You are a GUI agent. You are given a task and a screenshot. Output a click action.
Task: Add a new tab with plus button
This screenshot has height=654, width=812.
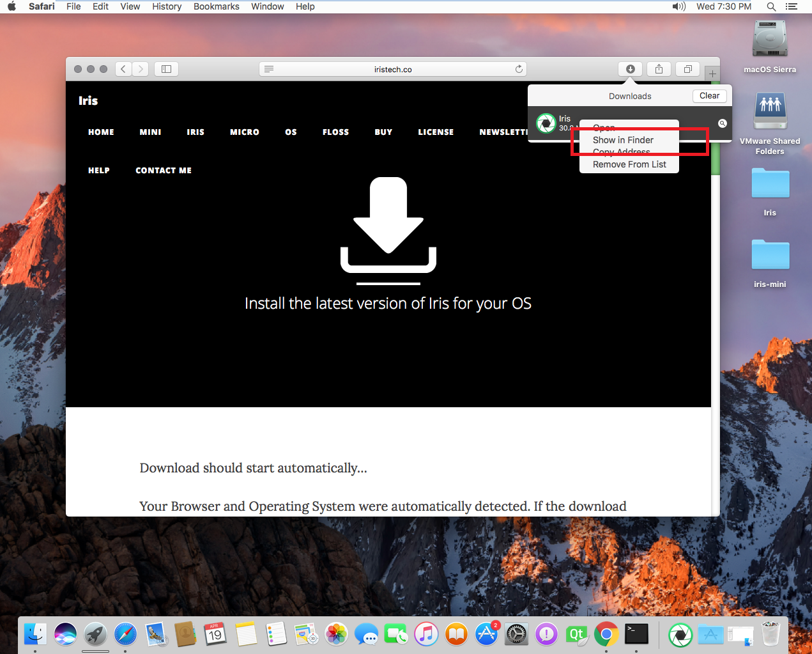(x=712, y=74)
